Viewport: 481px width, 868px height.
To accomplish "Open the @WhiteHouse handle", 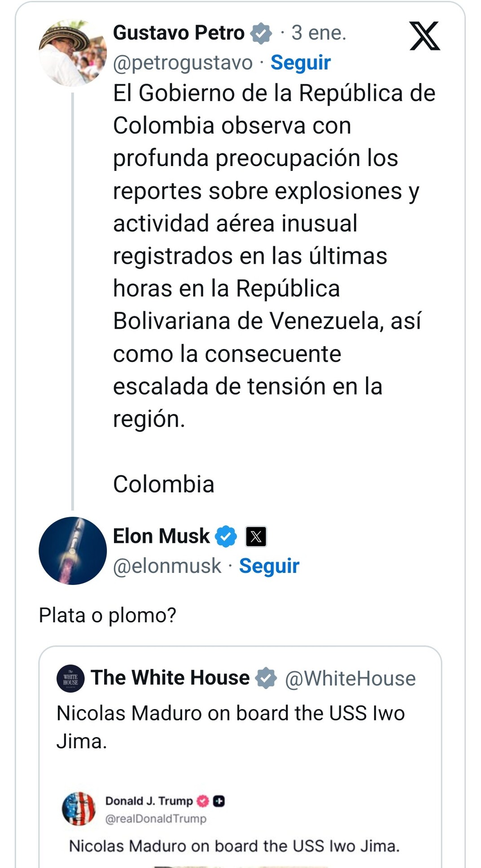I will 350,679.
